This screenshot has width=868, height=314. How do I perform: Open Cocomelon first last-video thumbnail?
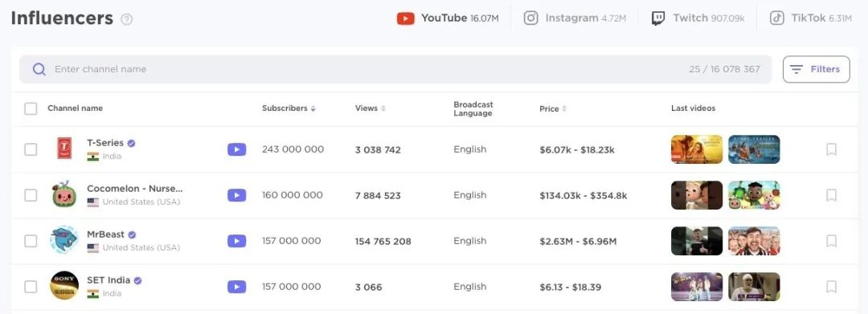(696, 195)
